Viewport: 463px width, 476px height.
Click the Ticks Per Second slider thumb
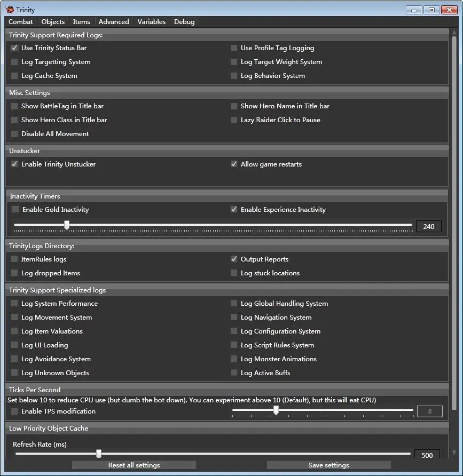click(x=276, y=410)
